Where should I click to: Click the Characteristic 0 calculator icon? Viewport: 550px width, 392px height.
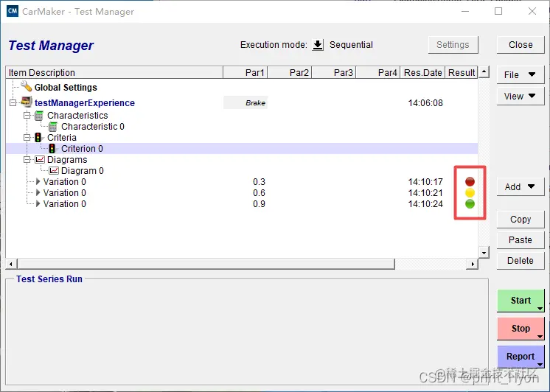(53, 127)
